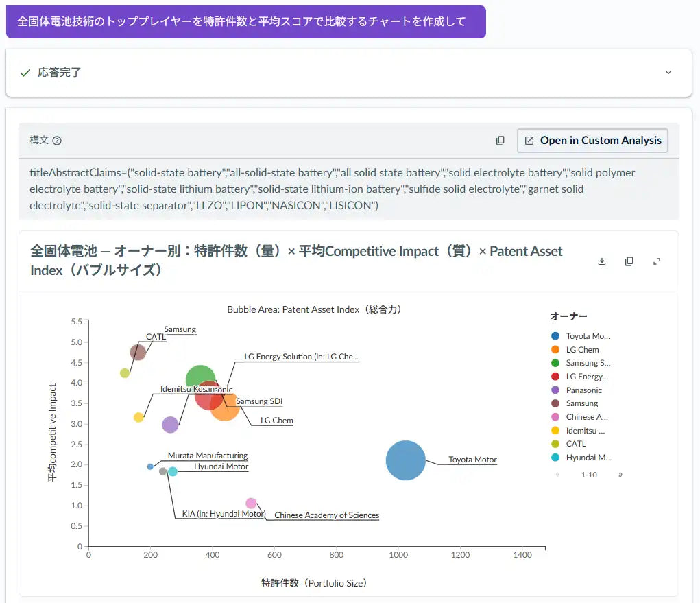The image size is (700, 603).
Task: Select the olive CATL bubble
Action: pyautogui.click(x=125, y=373)
